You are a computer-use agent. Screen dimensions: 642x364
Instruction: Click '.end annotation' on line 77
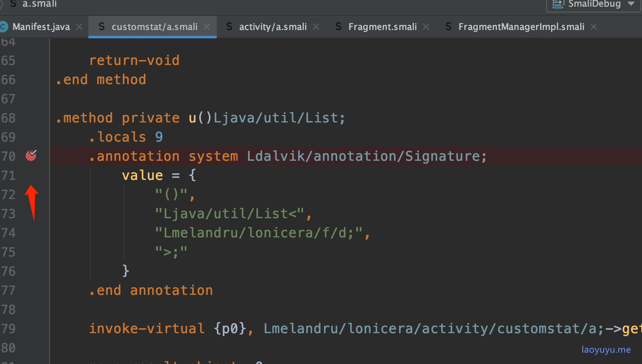point(151,290)
